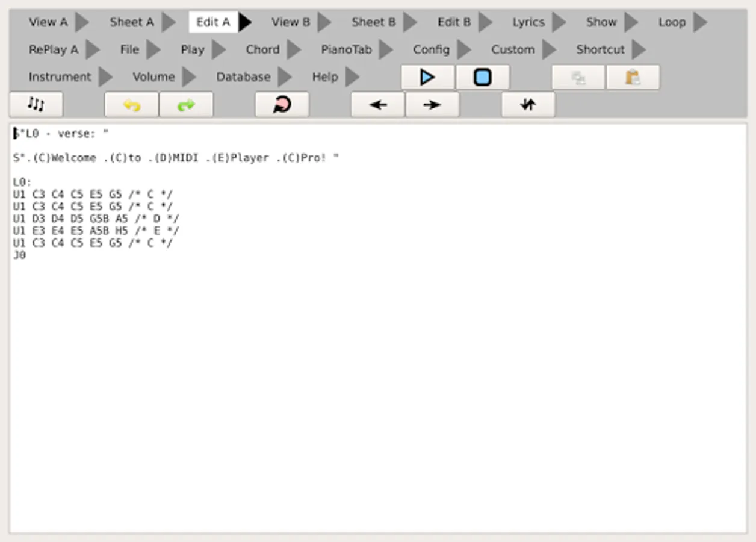Go to the Config tab

pyautogui.click(x=431, y=49)
